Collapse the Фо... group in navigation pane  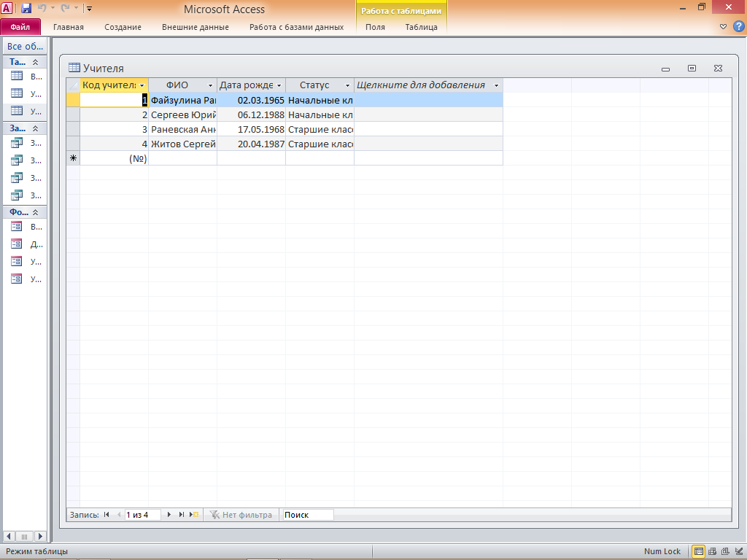click(x=35, y=212)
